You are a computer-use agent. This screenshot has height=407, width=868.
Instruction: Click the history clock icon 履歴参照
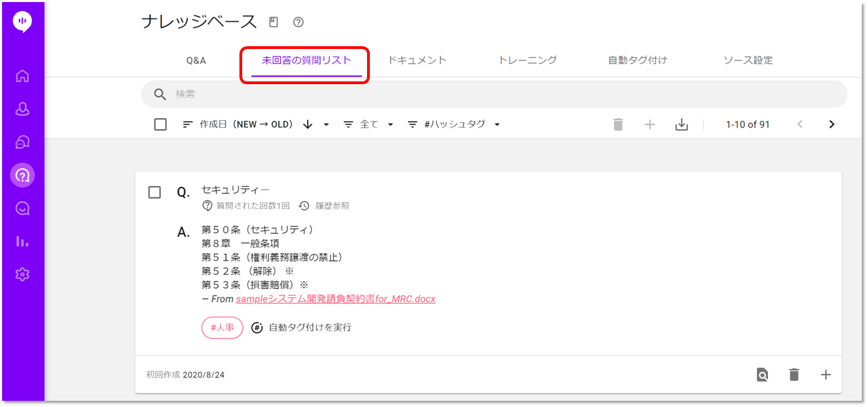click(304, 206)
